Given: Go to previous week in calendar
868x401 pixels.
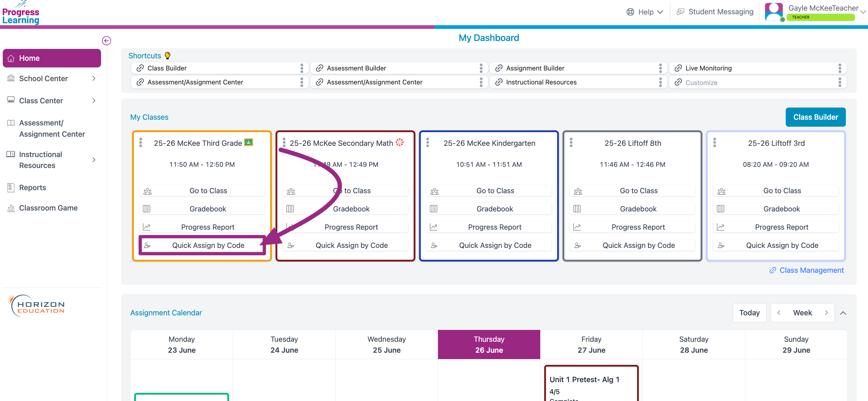Looking at the screenshot, I should click(779, 313).
